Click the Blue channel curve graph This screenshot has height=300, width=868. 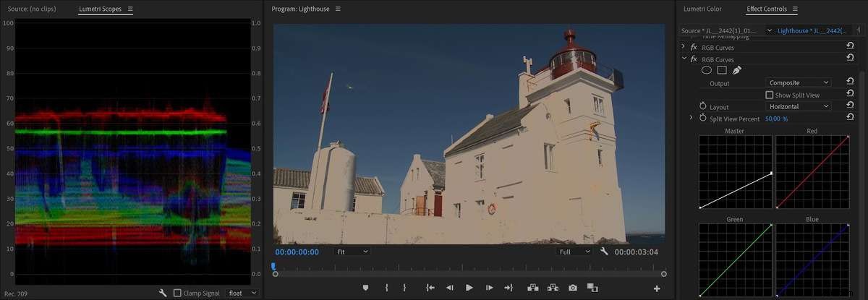coord(812,260)
